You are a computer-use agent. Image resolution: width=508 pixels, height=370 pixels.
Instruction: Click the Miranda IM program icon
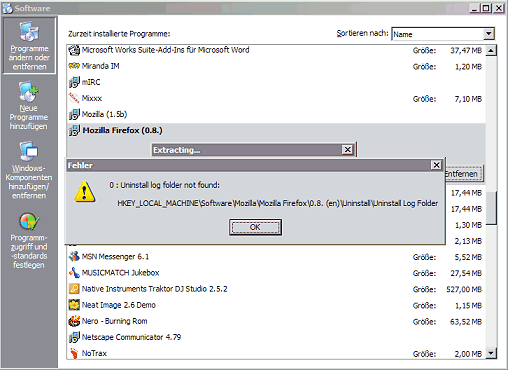tap(74, 66)
